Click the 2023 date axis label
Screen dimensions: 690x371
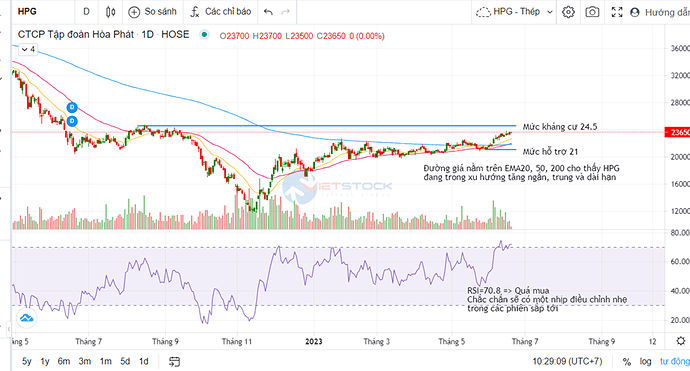tap(314, 342)
